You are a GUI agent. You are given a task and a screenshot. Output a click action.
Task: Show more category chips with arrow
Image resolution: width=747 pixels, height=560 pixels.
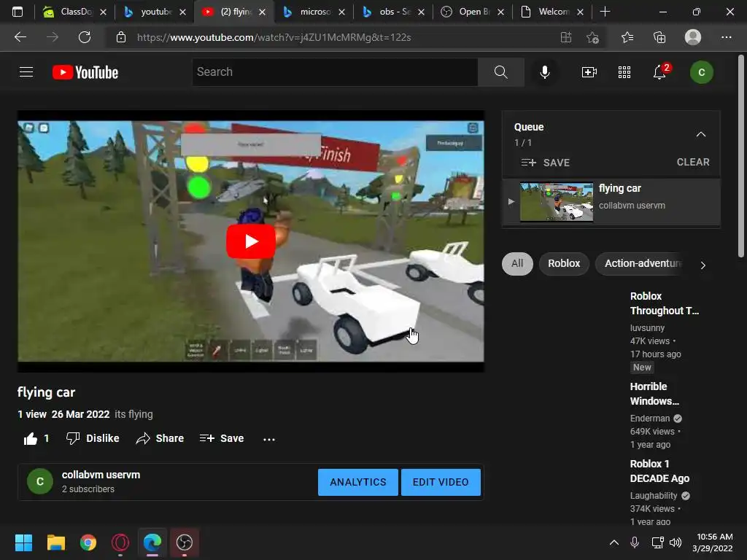pyautogui.click(x=703, y=265)
